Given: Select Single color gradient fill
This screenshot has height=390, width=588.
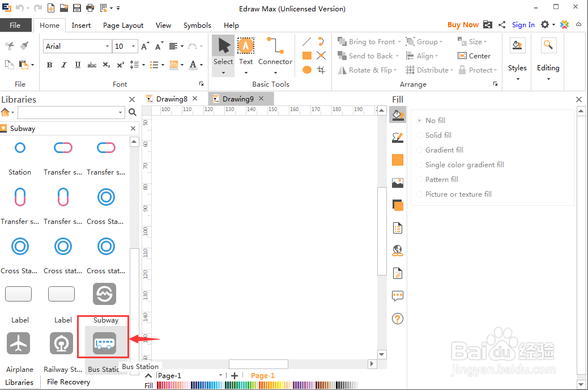Looking at the screenshot, I should point(461,165).
